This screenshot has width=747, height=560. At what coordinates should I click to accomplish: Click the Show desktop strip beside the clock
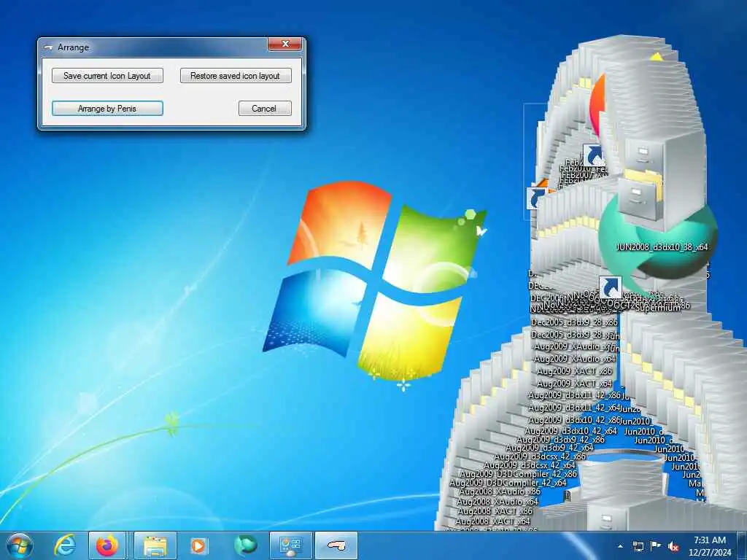[742, 546]
